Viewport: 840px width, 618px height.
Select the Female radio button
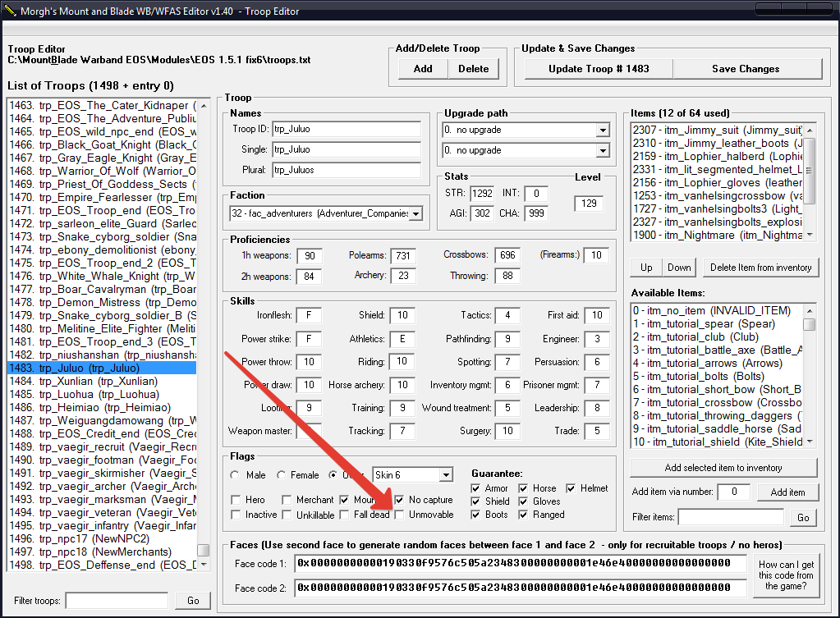point(282,475)
